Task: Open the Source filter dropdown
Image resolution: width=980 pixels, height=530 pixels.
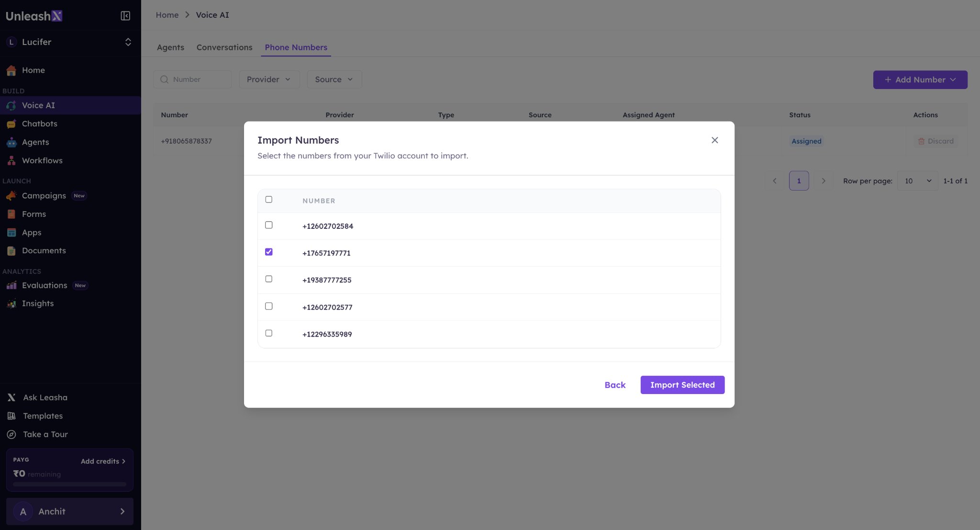Action: 334,79
